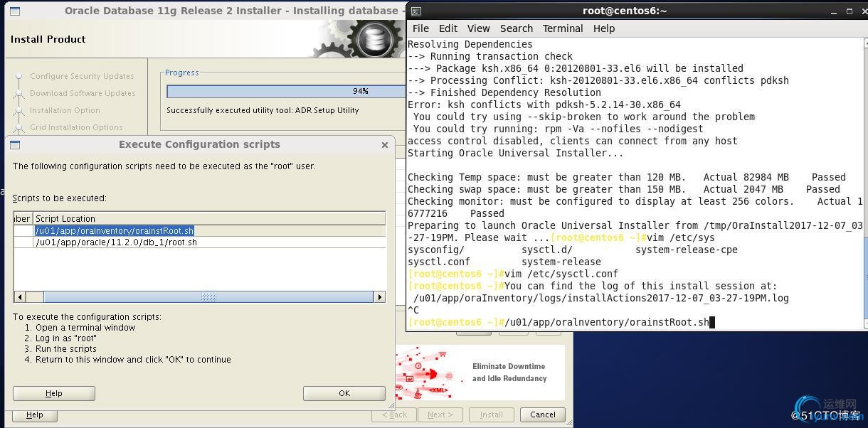Click the Grid Installation Options step

coord(76,127)
